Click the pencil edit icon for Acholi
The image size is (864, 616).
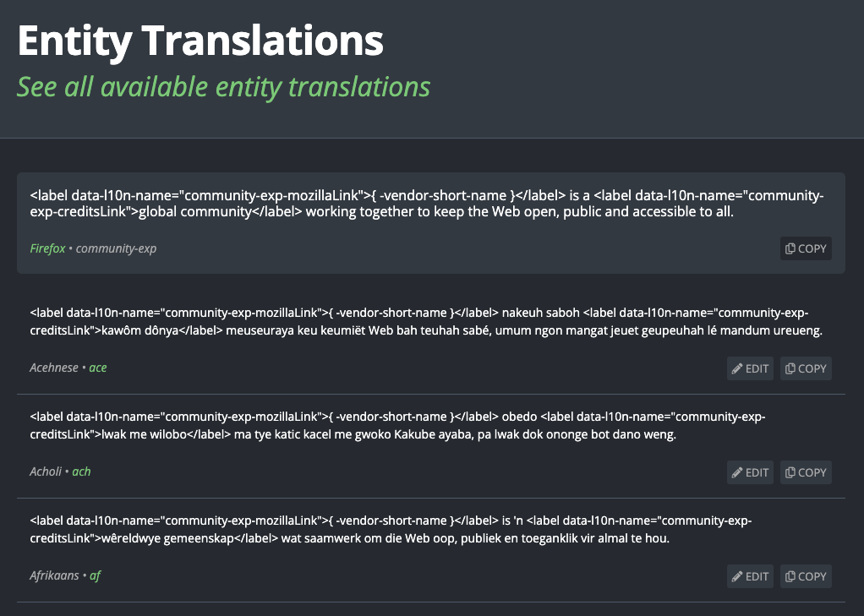[735, 472]
